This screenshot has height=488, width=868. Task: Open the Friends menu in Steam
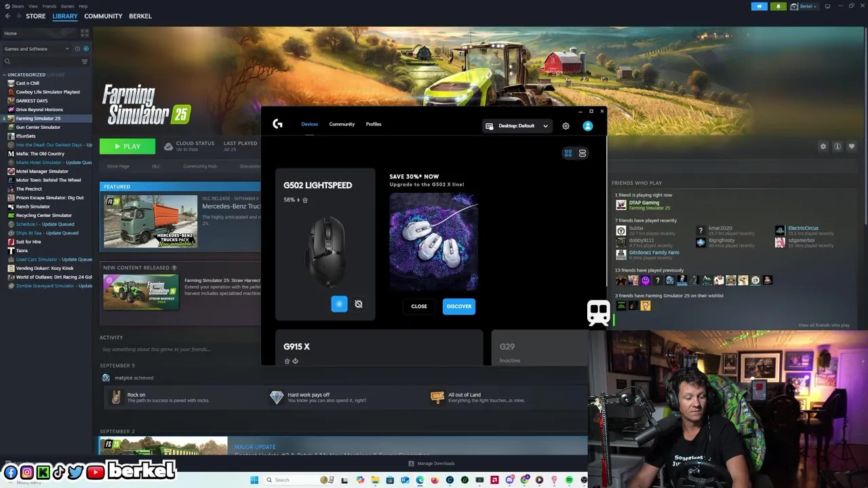click(x=50, y=6)
